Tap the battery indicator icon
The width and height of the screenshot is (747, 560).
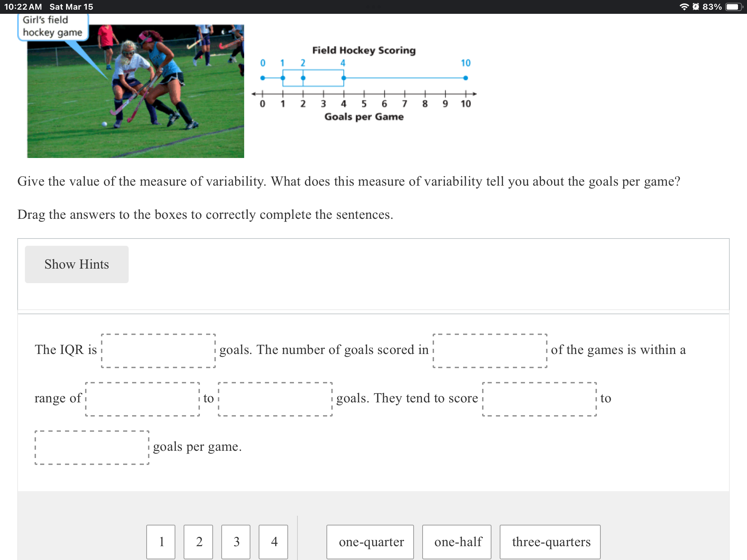(734, 7)
